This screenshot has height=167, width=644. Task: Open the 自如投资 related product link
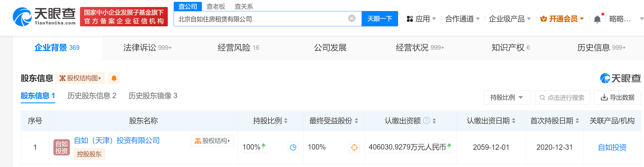click(612, 147)
